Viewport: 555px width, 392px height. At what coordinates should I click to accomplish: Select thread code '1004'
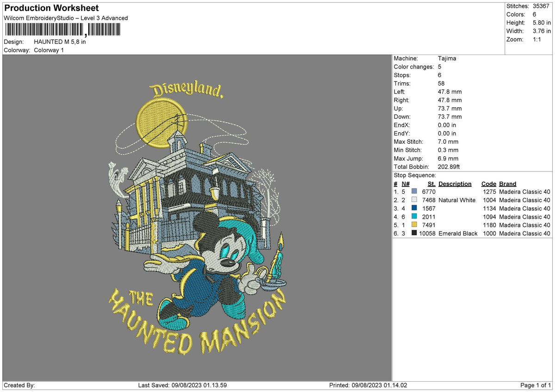490,200
